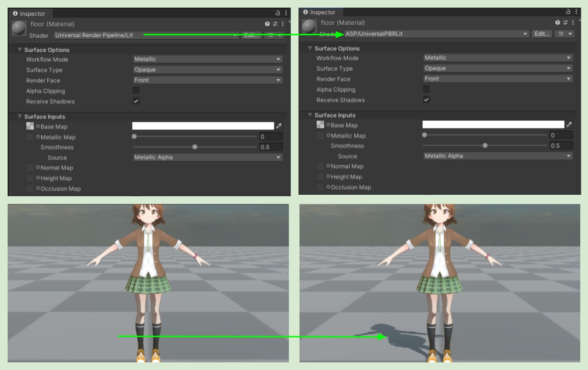Screen dimensions: 588x370
Task: Click the lock icon in the left Inspector
Action: click(x=278, y=13)
